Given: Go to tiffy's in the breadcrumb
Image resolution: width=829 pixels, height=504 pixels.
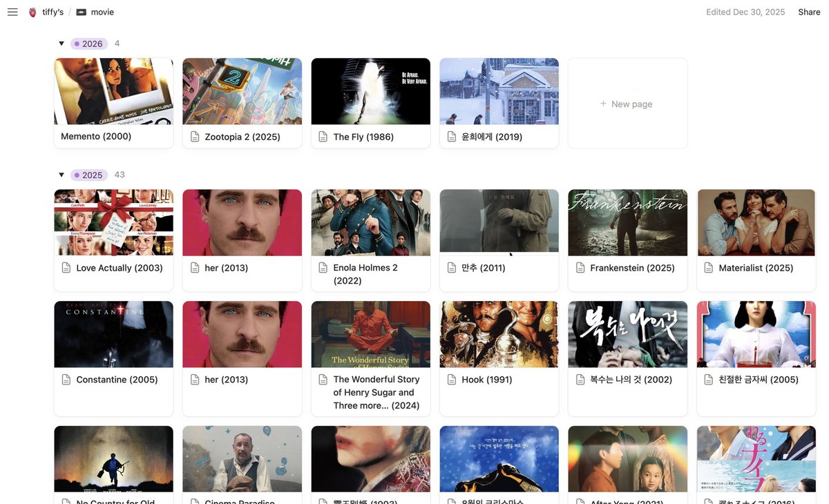Looking at the screenshot, I should tap(53, 12).
